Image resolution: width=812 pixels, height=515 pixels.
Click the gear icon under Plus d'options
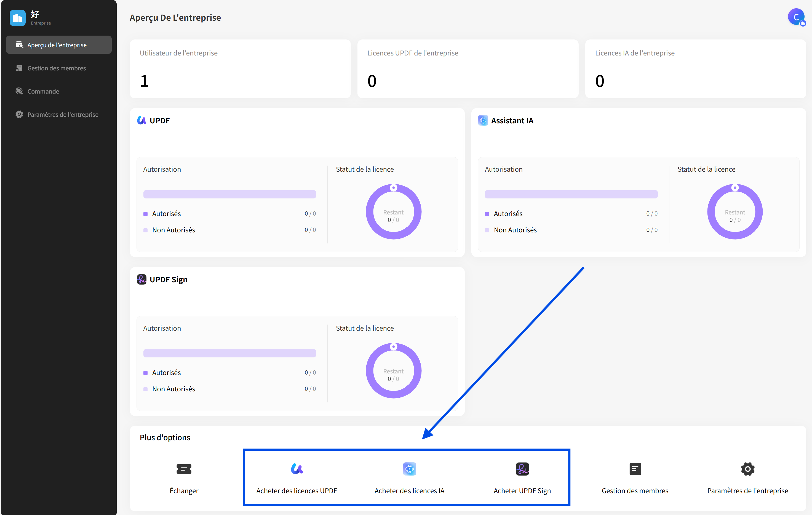click(x=747, y=469)
